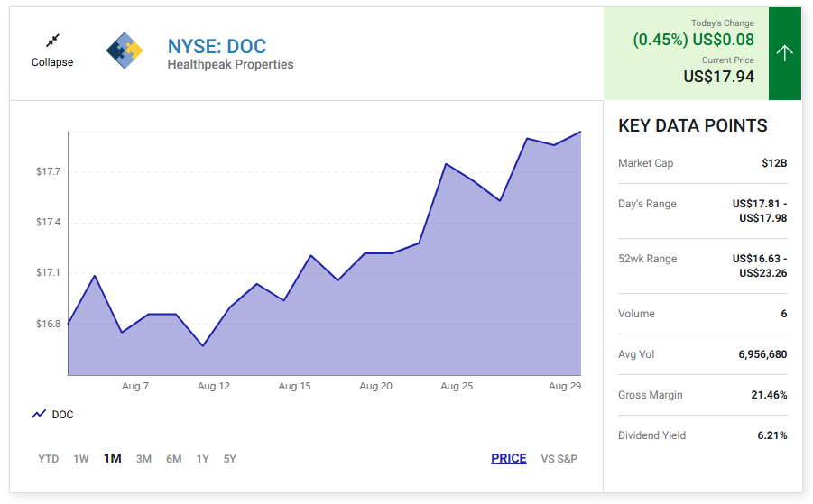
Task: Click the chart's lowest point near Aug 12
Action: (203, 345)
